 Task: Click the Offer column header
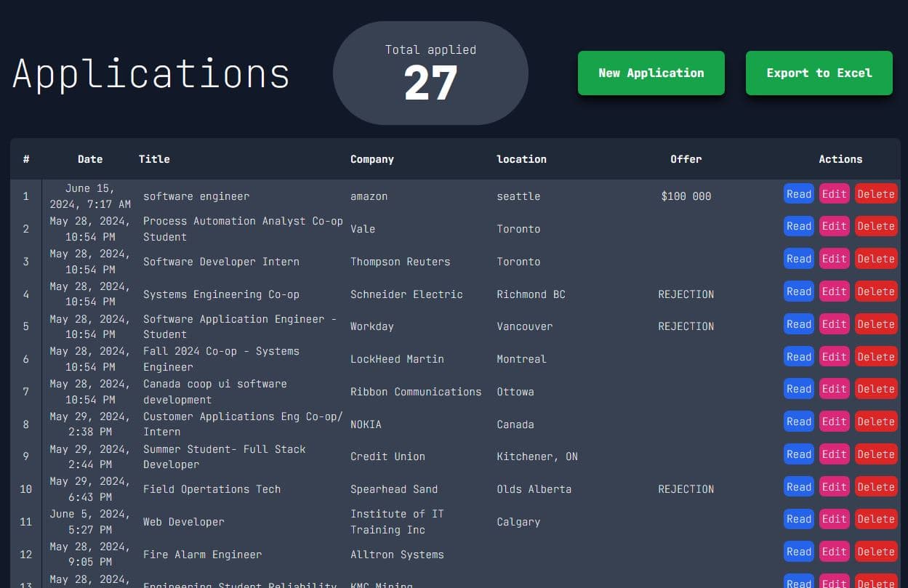click(x=686, y=159)
